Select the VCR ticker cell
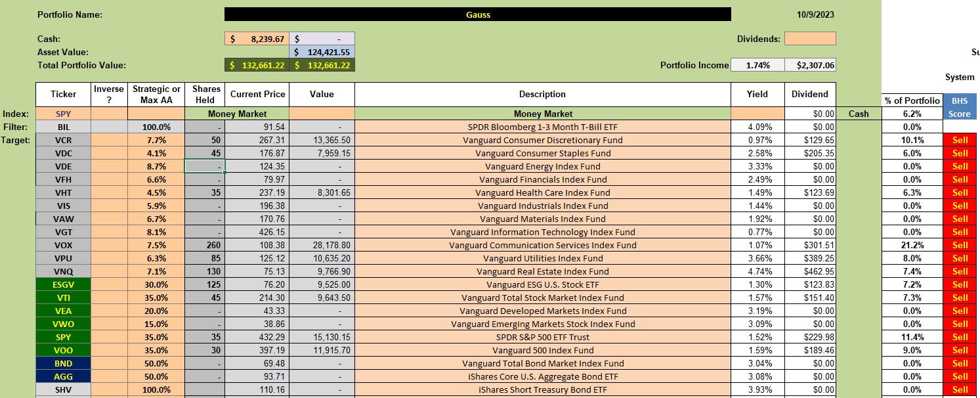 click(x=64, y=140)
